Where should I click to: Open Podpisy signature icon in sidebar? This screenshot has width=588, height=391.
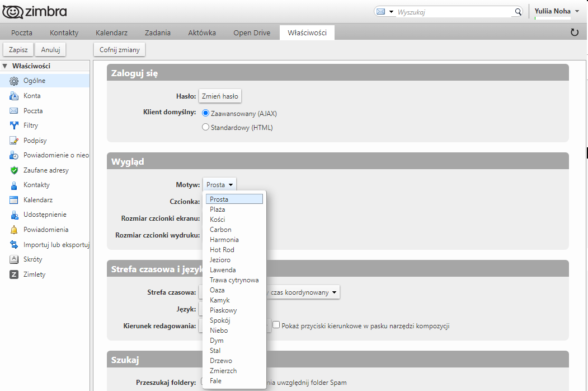[x=14, y=141]
